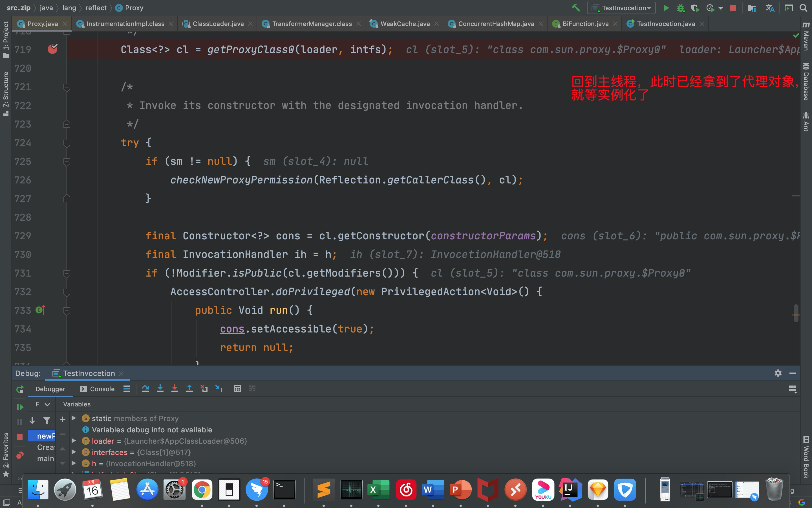Click the Evaluate Expression calculator icon
The height and width of the screenshot is (508, 812).
coord(237,388)
